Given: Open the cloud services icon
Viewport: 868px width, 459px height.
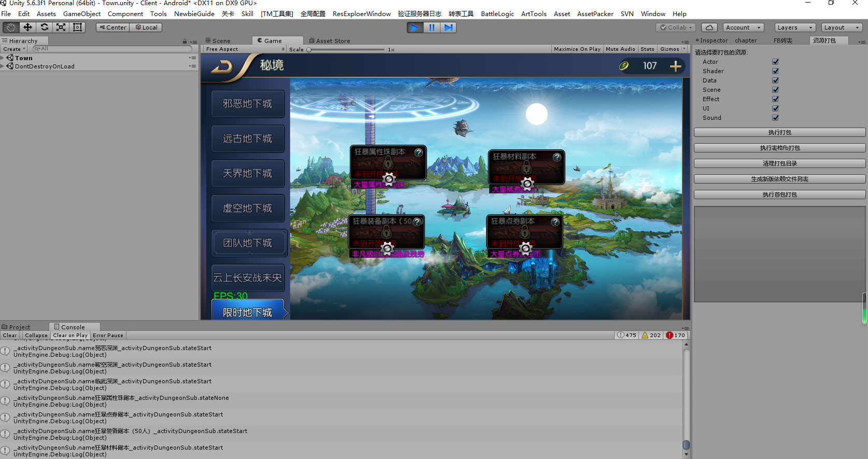Looking at the screenshot, I should [x=709, y=27].
